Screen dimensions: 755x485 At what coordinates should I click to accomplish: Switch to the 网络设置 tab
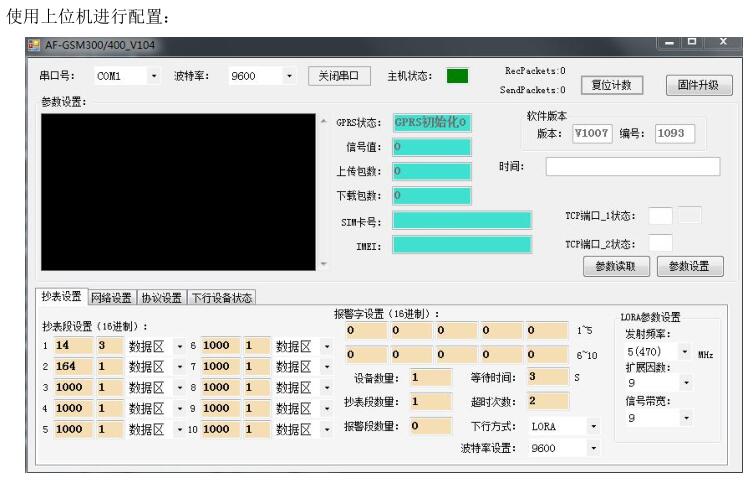tap(112, 297)
